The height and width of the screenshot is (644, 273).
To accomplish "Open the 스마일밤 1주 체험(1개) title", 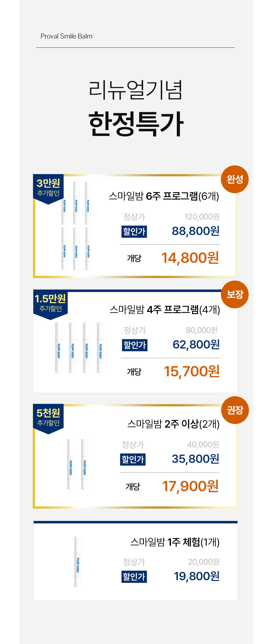I will pyautogui.click(x=175, y=542).
